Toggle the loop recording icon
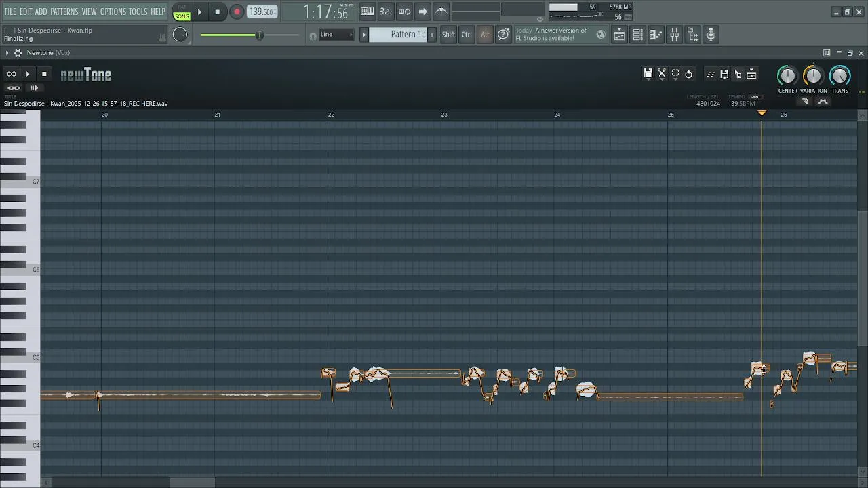Image resolution: width=868 pixels, height=488 pixels. 404,11
